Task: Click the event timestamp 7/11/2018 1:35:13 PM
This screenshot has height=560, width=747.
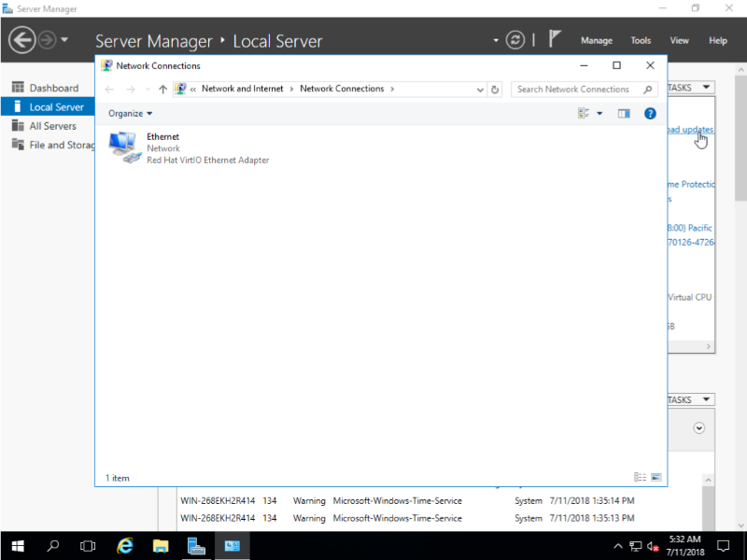Action: click(592, 518)
